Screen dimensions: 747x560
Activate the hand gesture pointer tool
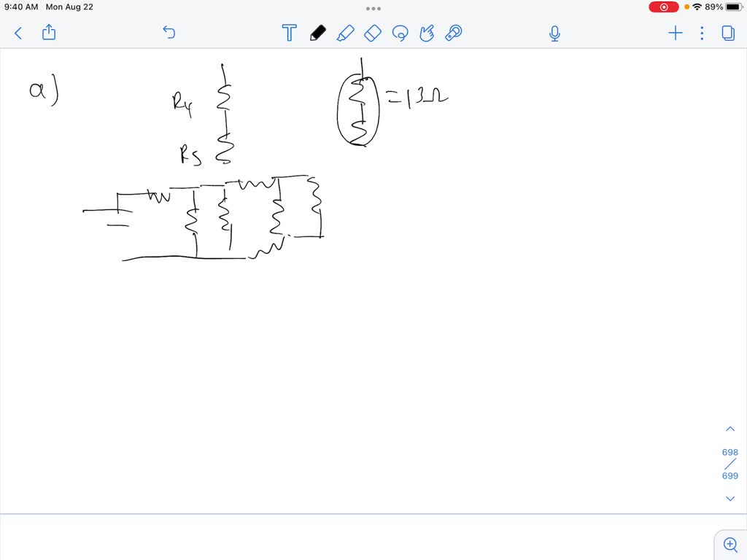[x=427, y=33]
